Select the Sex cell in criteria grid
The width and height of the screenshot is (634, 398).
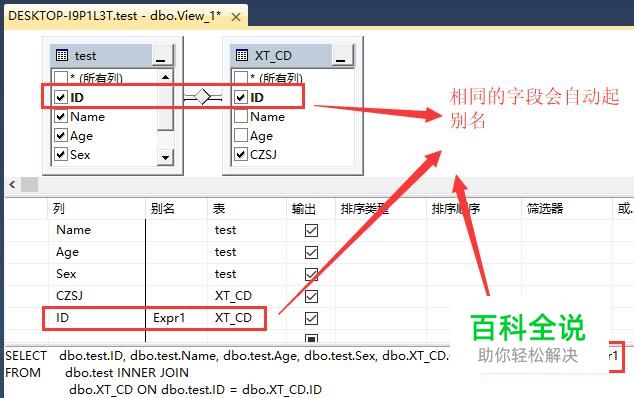click(x=96, y=274)
